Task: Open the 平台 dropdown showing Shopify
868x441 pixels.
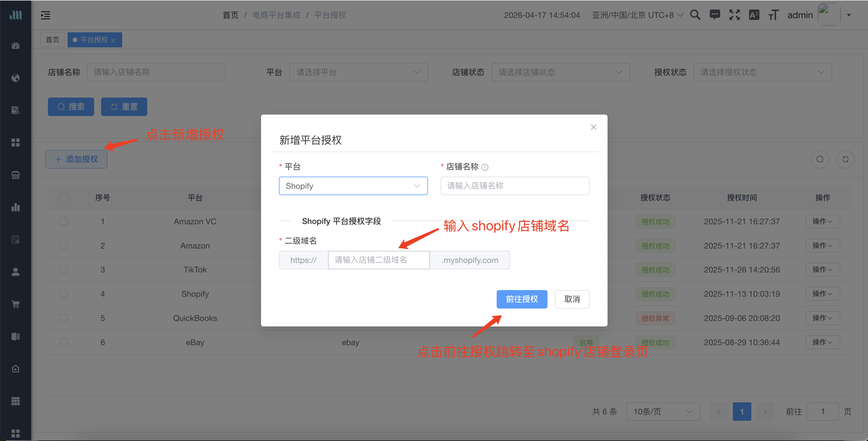Action: 353,186
